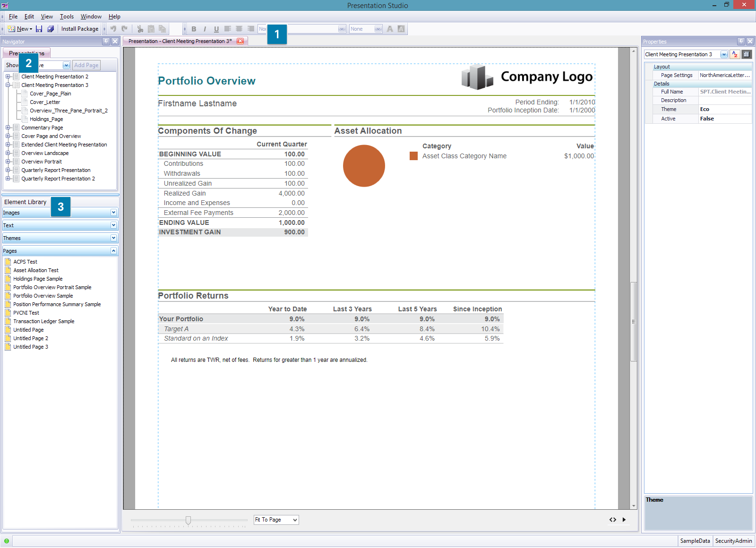Select Portfolio Overview Sample page
This screenshot has width=756, height=548.
pyautogui.click(x=43, y=296)
